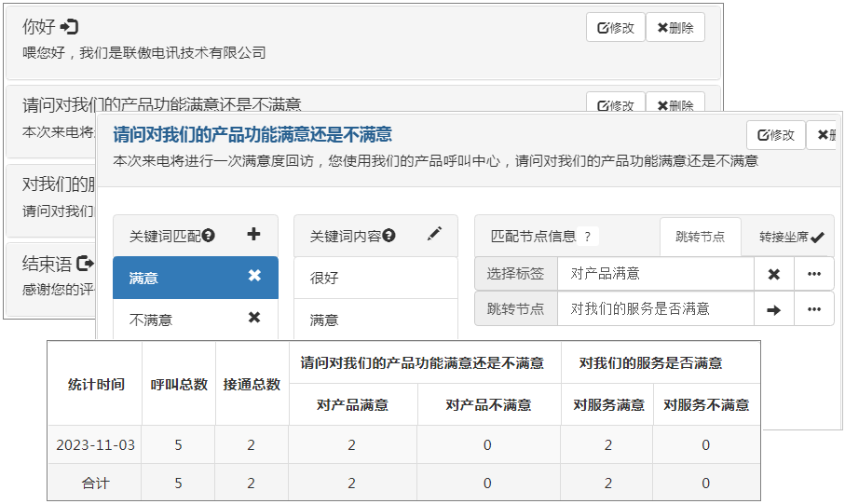Click the pencil edit icon beside 关键词内容
Viewport: 845px width, 504px height.
(434, 235)
